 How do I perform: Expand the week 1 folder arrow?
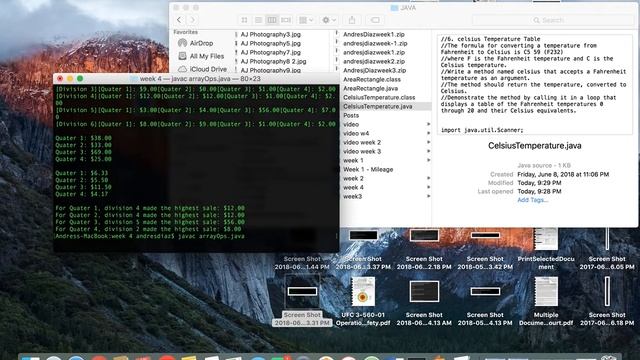click(428, 160)
